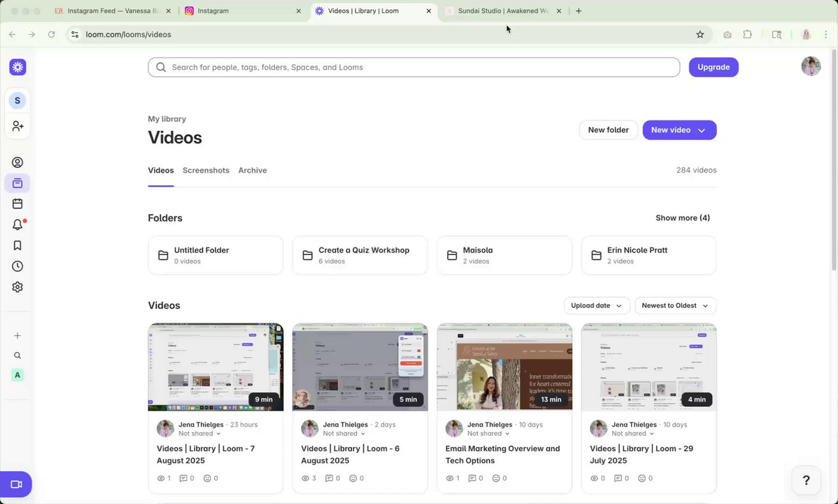Open the Upload date sort dropdown
Viewport: 838px width, 504px height.
click(597, 306)
